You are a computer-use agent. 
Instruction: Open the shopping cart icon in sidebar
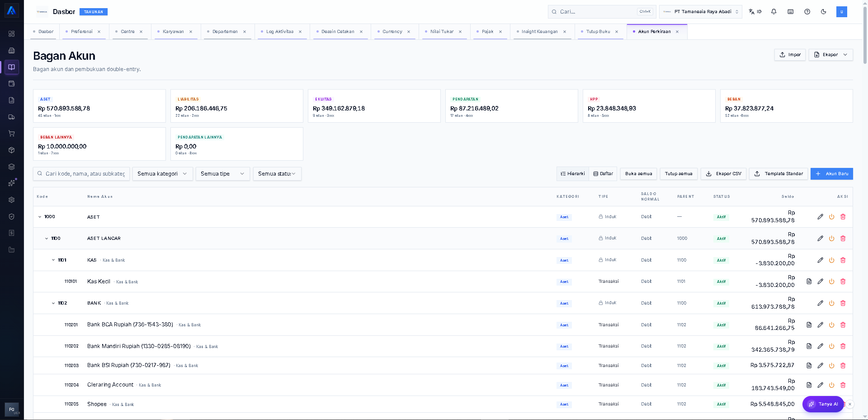coord(12,134)
